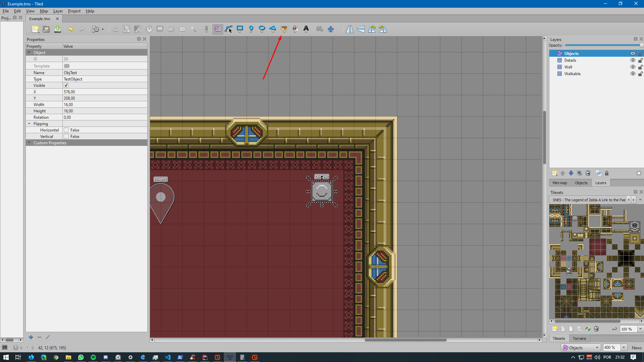Hide the Objects layer
This screenshot has height=362, width=644.
pyautogui.click(x=633, y=54)
